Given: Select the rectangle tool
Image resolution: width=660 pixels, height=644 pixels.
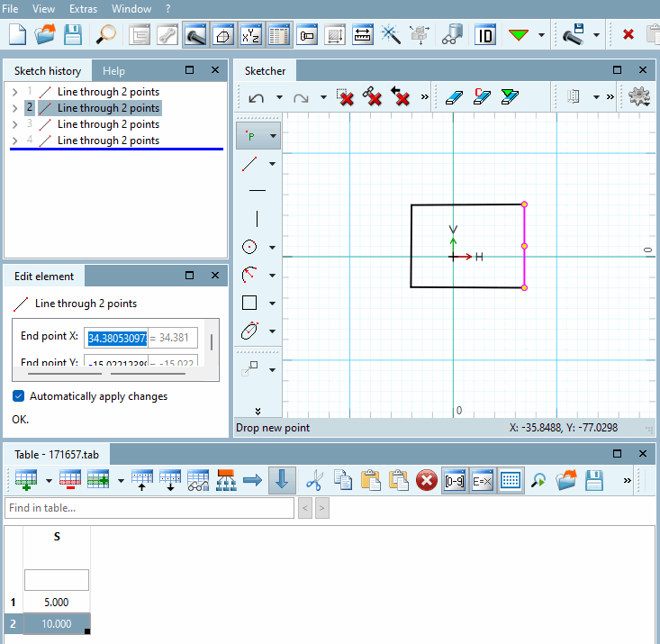Looking at the screenshot, I should pyautogui.click(x=249, y=303).
